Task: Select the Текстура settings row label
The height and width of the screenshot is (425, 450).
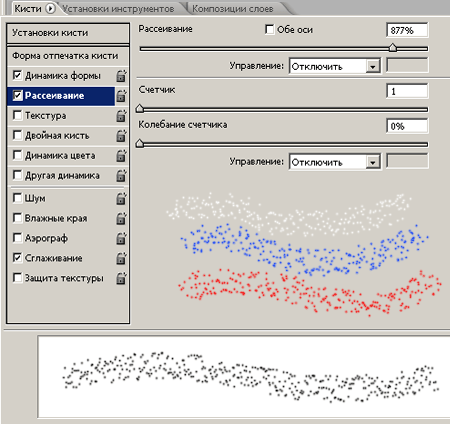Action: [46, 116]
